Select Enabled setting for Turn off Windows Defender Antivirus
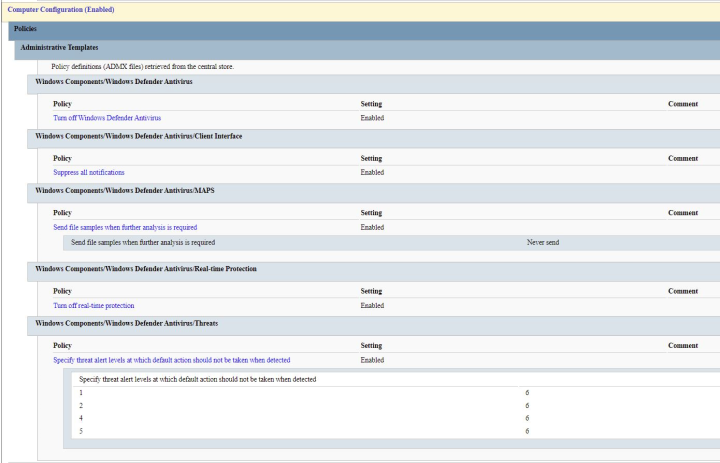720x463 pixels. [372, 118]
